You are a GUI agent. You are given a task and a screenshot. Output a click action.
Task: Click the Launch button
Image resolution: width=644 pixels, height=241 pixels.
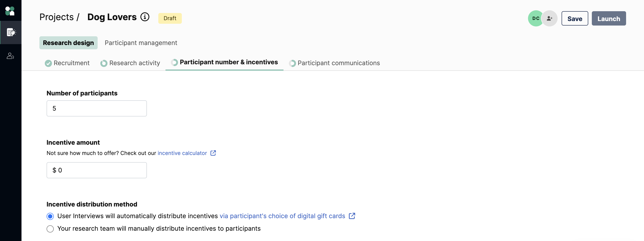608,19
